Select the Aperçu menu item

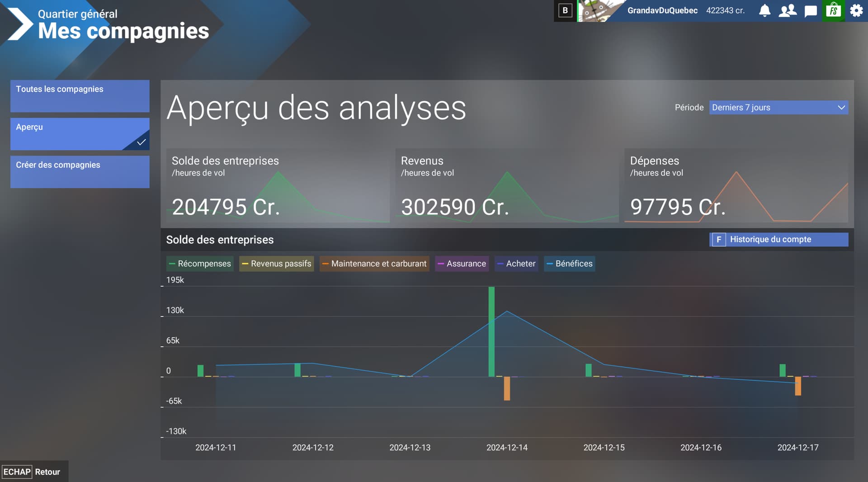tap(80, 134)
